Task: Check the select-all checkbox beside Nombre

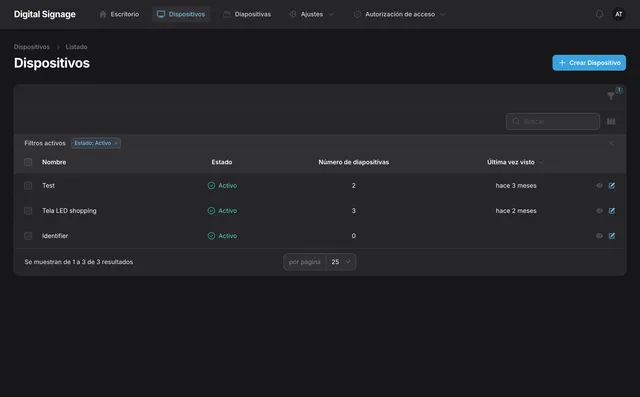Action: pos(28,162)
